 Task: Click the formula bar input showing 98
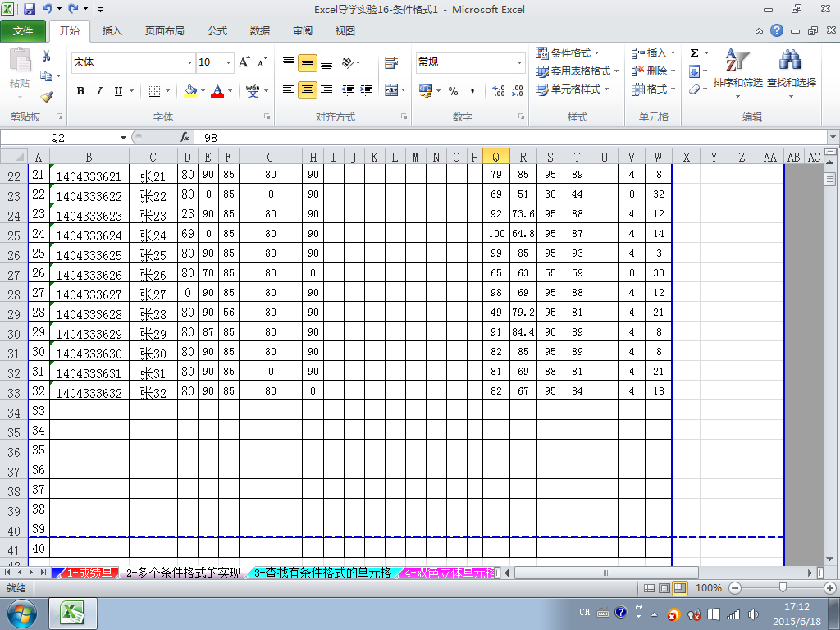click(512, 138)
